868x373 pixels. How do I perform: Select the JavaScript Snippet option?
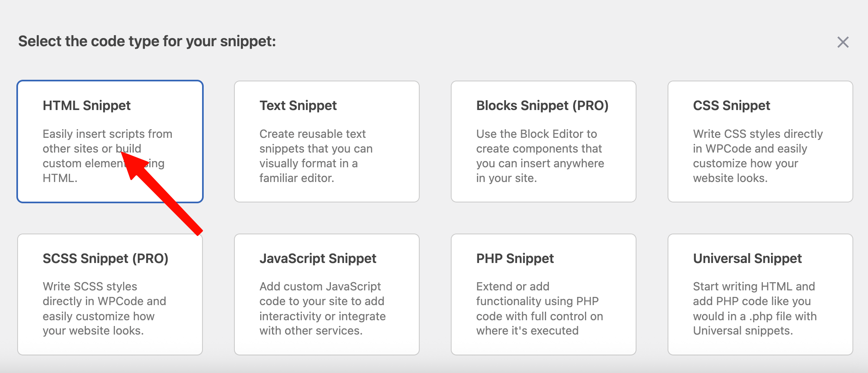coord(326,294)
